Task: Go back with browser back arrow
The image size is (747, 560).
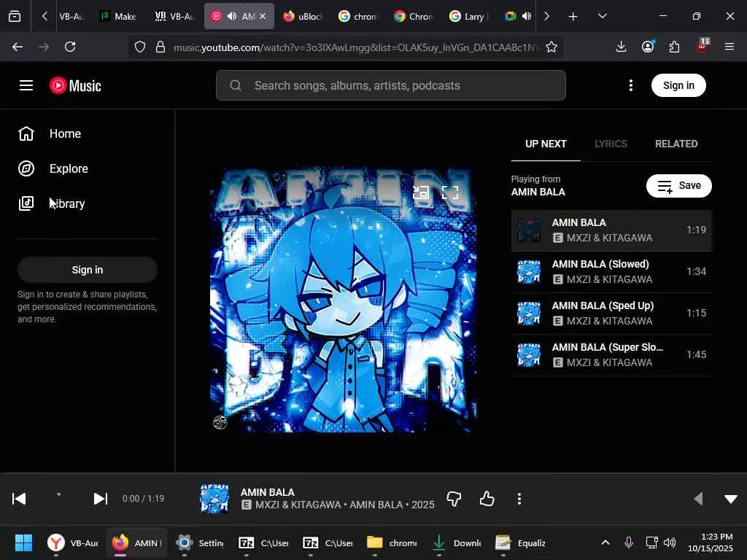Action: tap(18, 47)
